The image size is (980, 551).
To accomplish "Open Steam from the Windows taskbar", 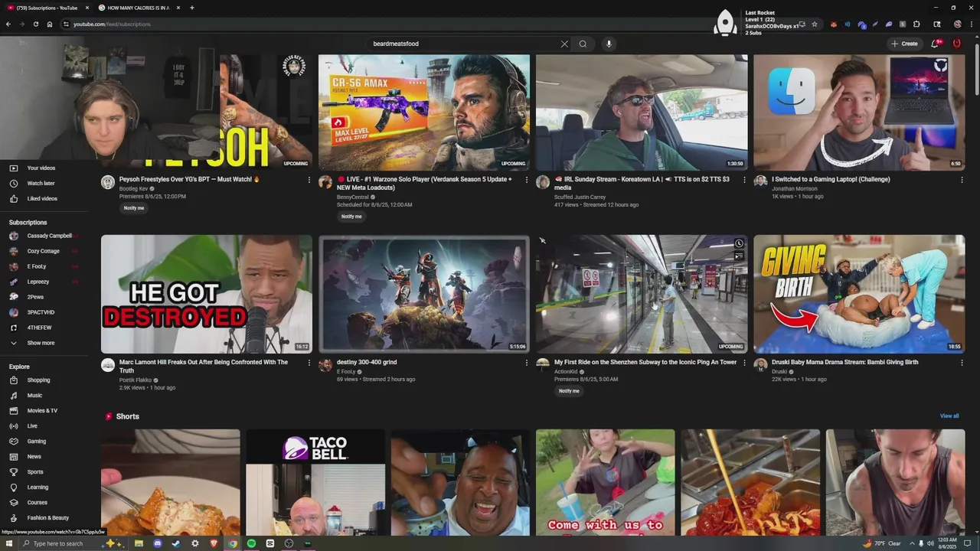I will pyautogui.click(x=176, y=543).
